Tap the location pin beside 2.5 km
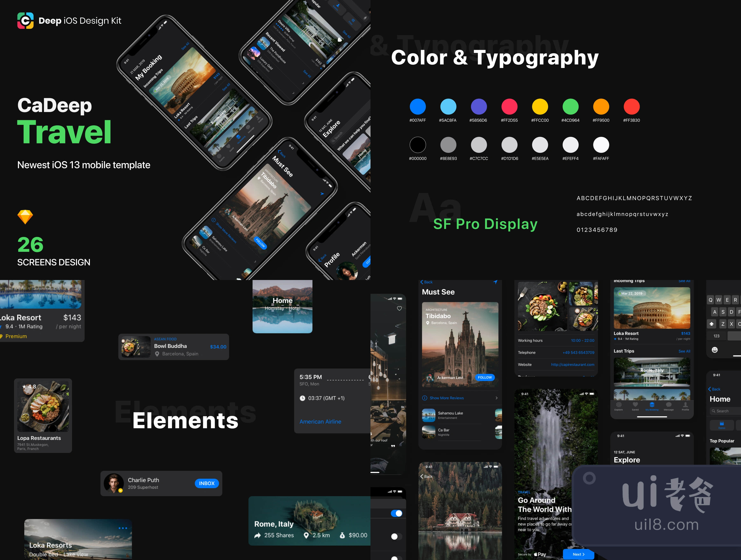Screen dimensions: 741x560 click(x=306, y=535)
